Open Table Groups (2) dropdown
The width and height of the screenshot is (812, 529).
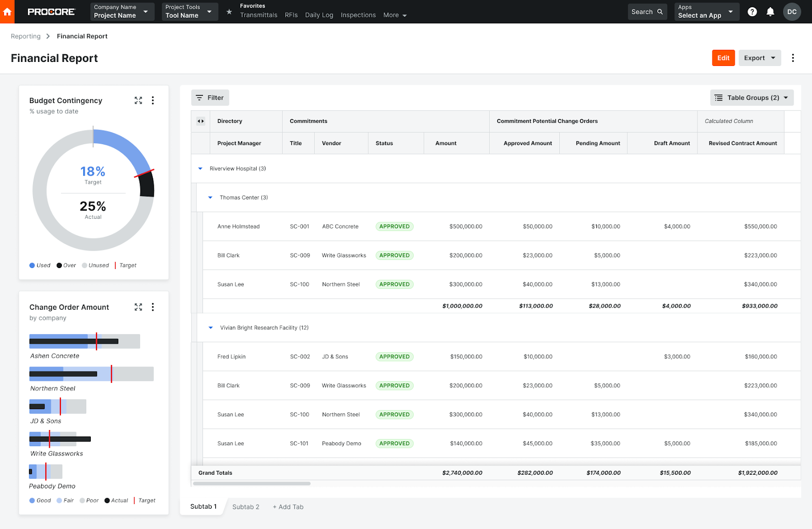[752, 97]
